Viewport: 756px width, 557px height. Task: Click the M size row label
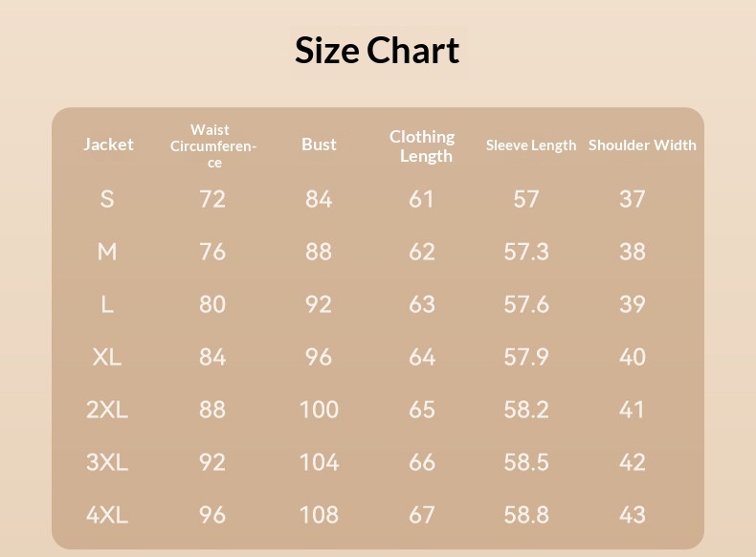point(107,252)
